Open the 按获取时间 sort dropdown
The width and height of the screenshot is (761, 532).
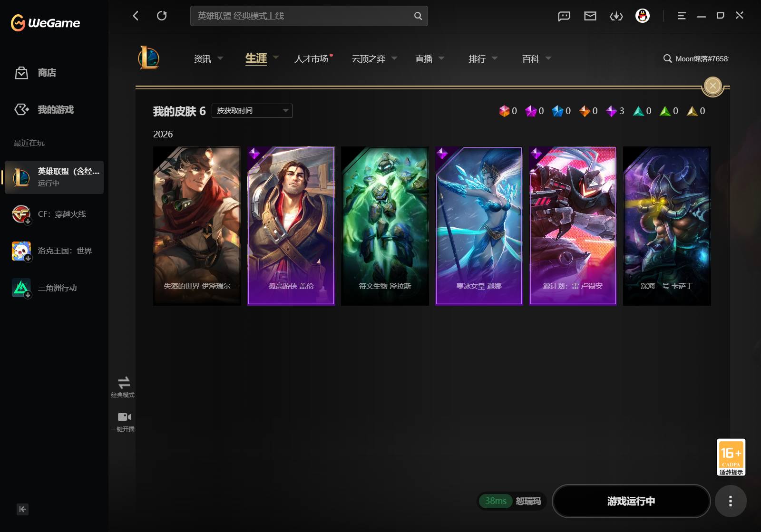pos(252,111)
